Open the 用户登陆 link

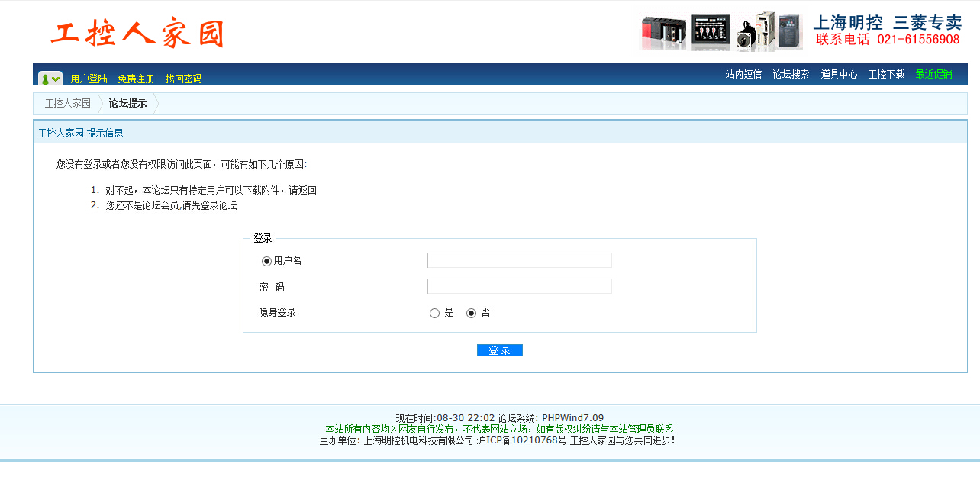click(x=89, y=79)
